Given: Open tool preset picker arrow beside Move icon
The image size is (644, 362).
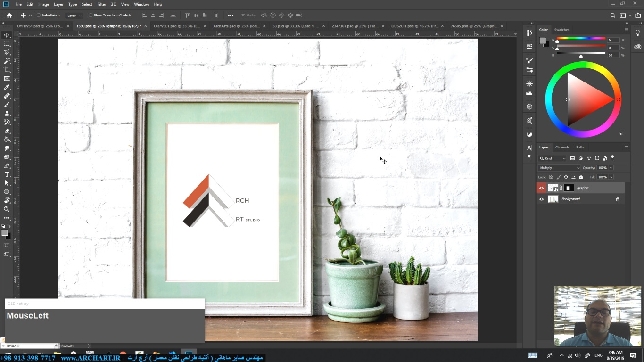Looking at the screenshot, I should [x=30, y=16].
